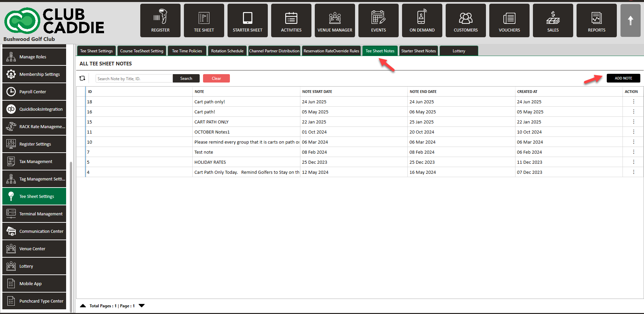644x314 pixels.
Task: Go to next page using down arrow
Action: (142, 306)
